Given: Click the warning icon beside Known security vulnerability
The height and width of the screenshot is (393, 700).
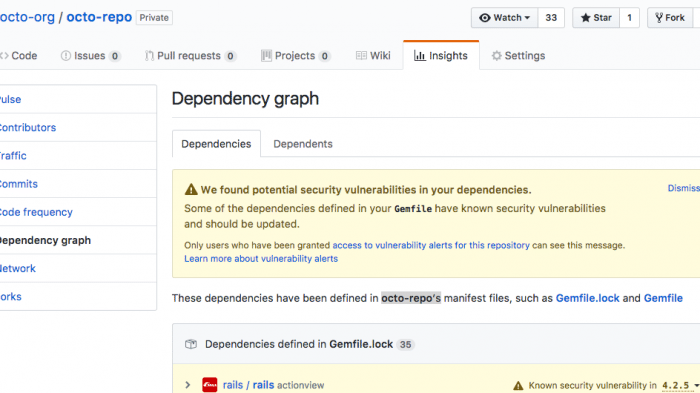Looking at the screenshot, I should 518,385.
